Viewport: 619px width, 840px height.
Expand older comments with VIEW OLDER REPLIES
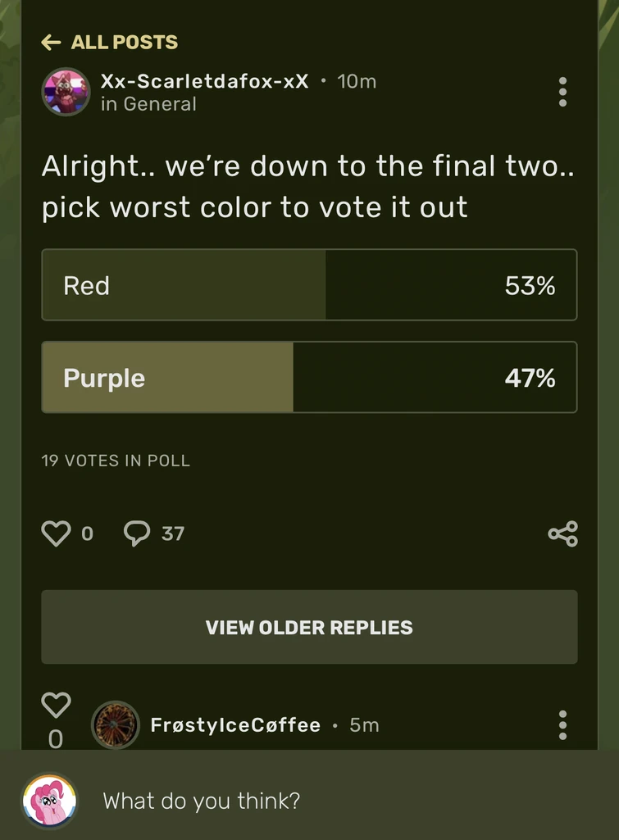309,627
